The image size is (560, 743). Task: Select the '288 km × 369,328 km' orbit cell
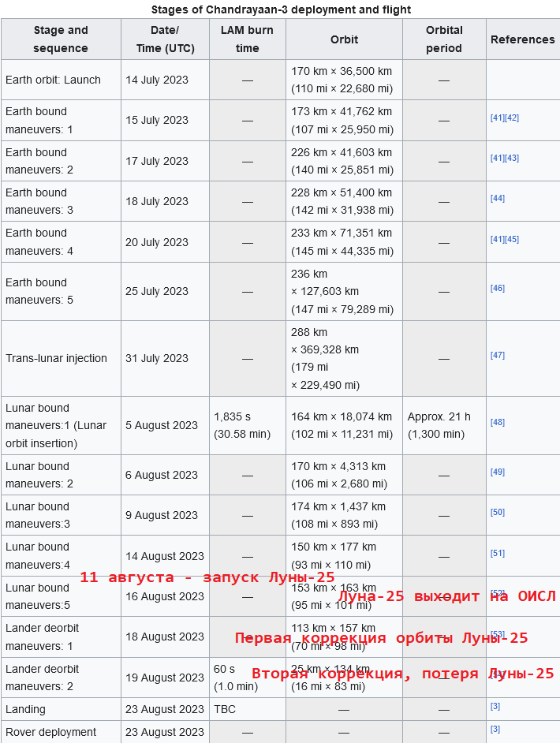345,359
